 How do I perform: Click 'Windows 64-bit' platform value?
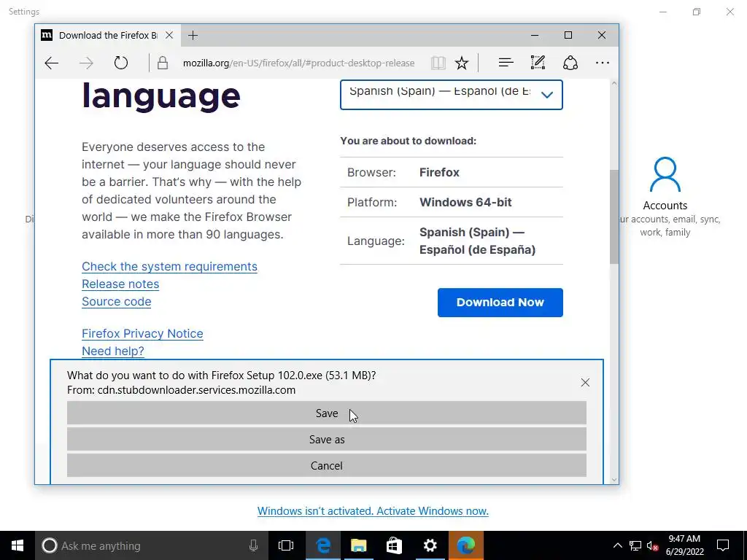pos(465,202)
